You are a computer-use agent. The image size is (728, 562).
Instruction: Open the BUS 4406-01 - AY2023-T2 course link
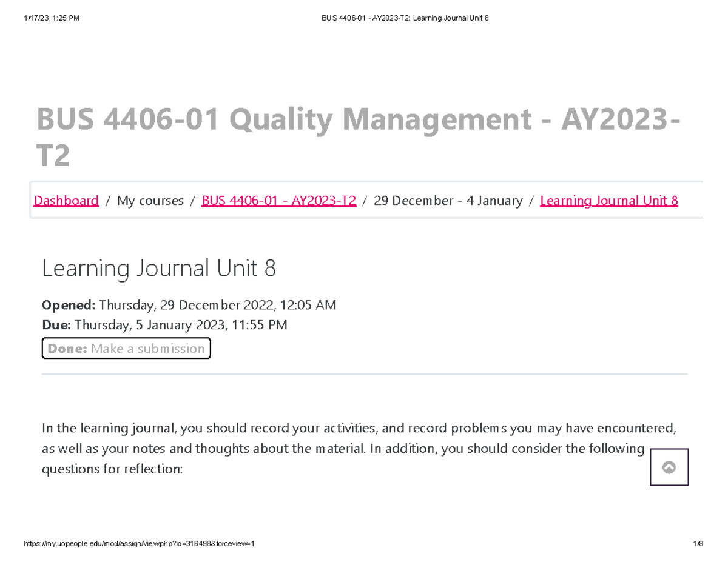pos(278,200)
